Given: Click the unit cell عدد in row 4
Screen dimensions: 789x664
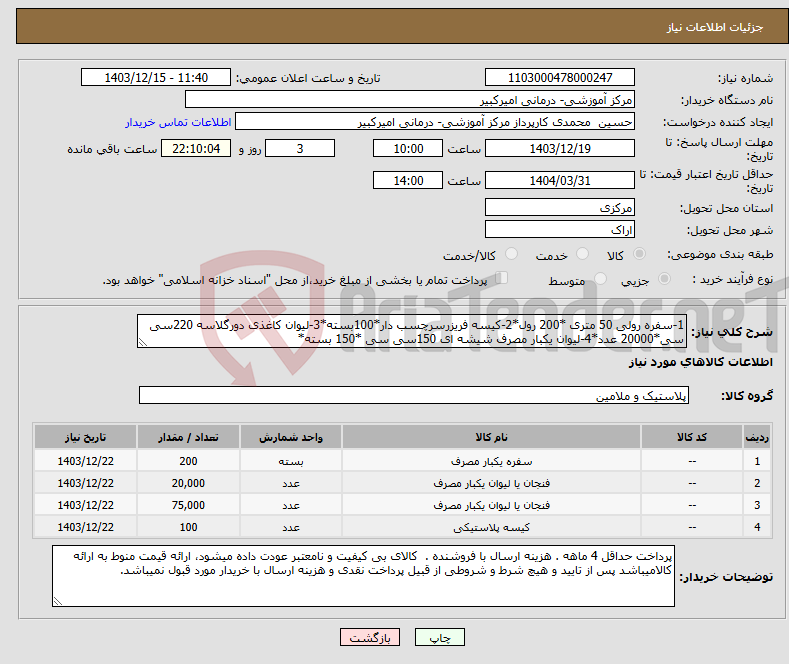Looking at the screenshot, I should [291, 528].
